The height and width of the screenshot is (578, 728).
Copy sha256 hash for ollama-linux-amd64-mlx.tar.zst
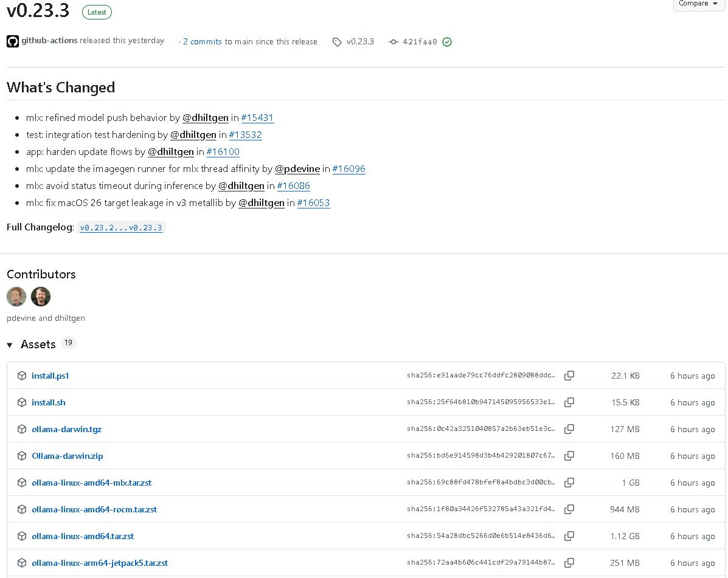tap(569, 483)
